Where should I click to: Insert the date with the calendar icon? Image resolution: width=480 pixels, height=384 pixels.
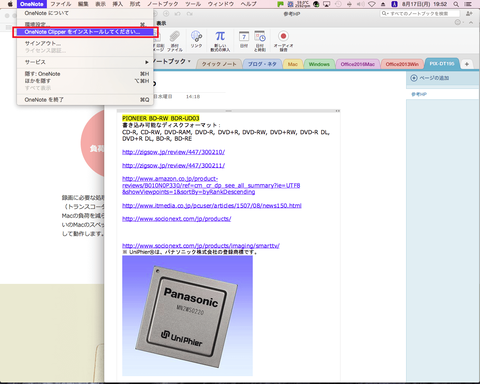[x=244, y=36]
